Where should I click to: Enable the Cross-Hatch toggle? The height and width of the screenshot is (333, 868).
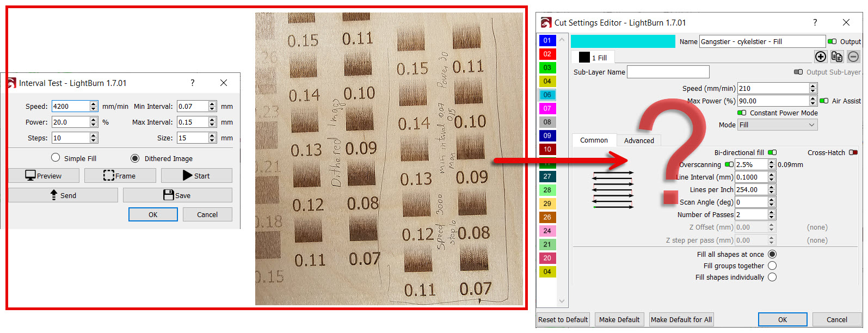click(x=853, y=152)
